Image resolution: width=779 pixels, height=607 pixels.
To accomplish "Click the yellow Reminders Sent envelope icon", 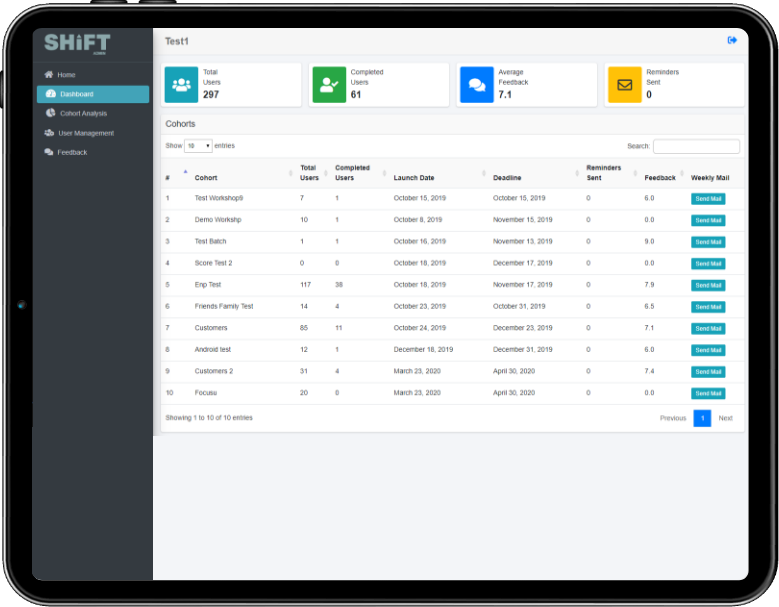I will point(624,84).
